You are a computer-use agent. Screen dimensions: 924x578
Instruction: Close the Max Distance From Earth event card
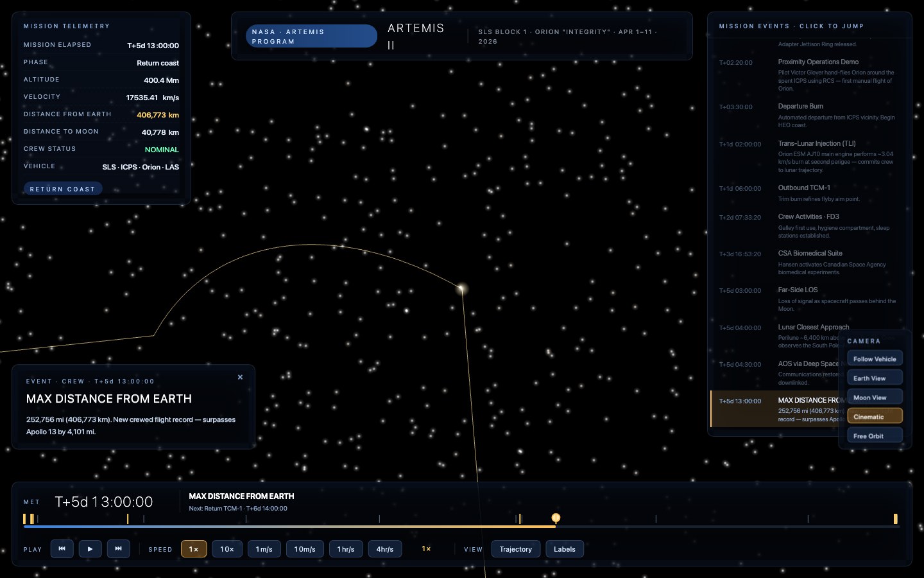coord(240,378)
